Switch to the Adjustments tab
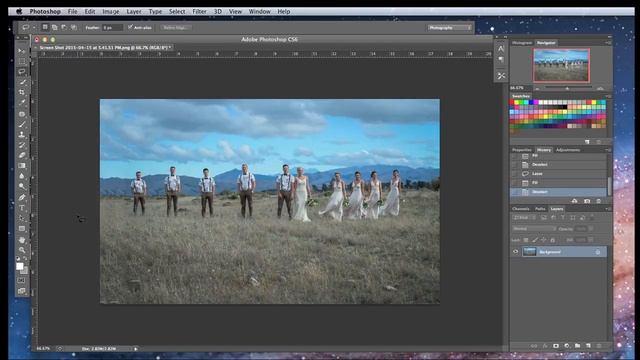 [568, 150]
